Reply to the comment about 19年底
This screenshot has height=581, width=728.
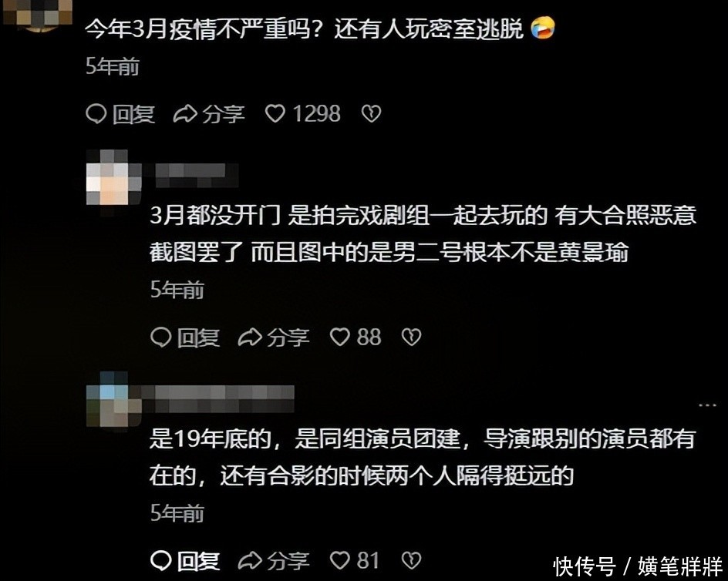tap(185, 561)
